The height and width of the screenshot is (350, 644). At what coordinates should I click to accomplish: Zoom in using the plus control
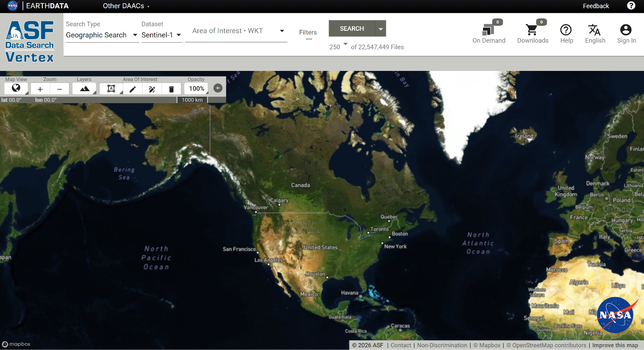(x=40, y=88)
